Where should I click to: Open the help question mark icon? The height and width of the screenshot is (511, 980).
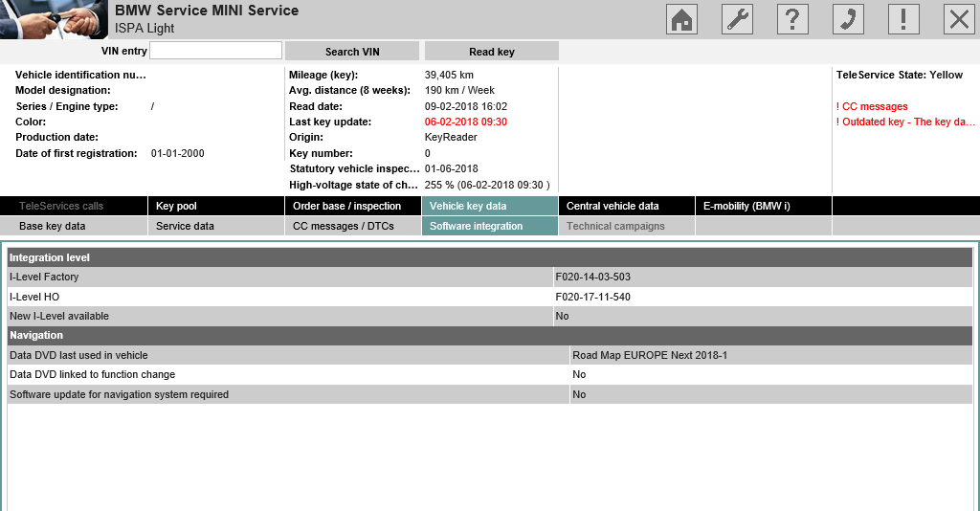click(792, 19)
